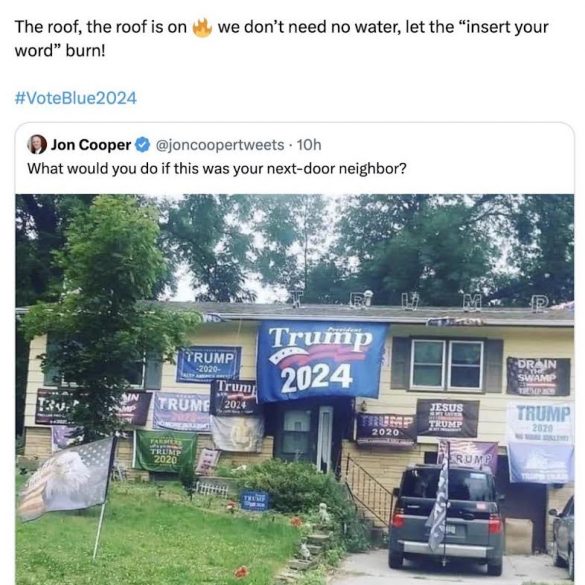Click the fire emoji in tweet text
This screenshot has height=585, width=585.
(x=202, y=28)
